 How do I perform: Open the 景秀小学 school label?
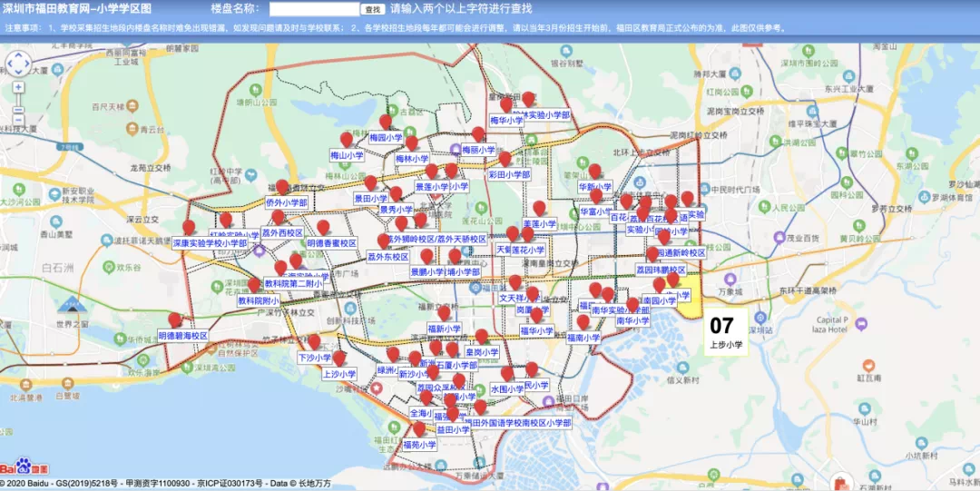397,210
